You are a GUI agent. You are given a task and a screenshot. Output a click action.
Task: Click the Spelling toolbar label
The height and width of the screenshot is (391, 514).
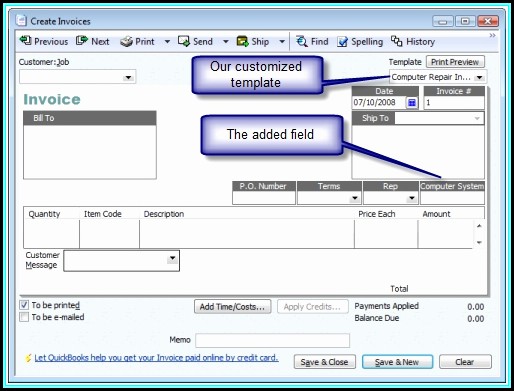point(367,42)
